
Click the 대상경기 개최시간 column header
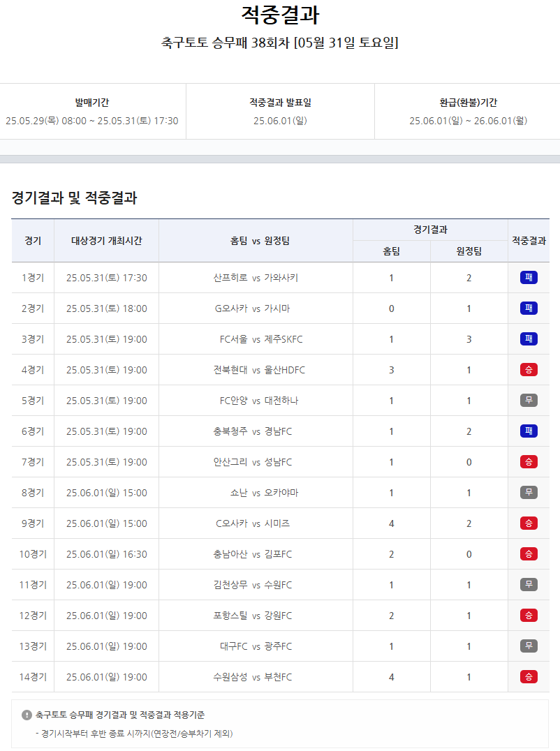pyautogui.click(x=106, y=241)
